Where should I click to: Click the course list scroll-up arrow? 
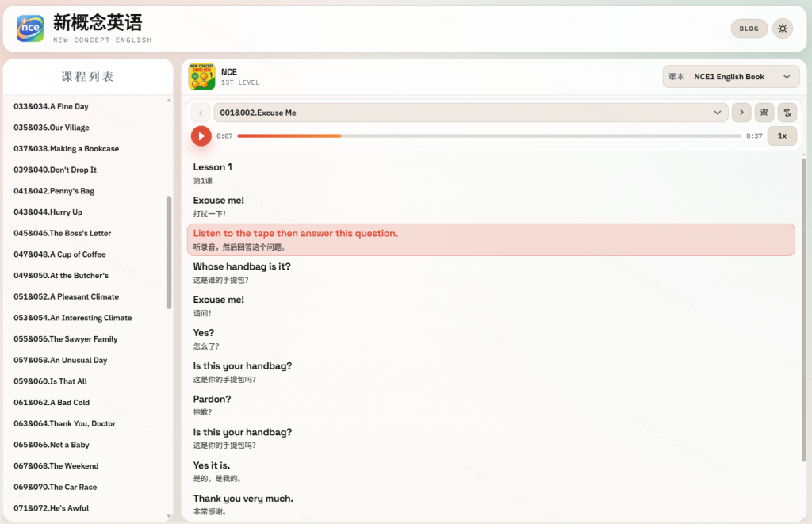point(169,101)
